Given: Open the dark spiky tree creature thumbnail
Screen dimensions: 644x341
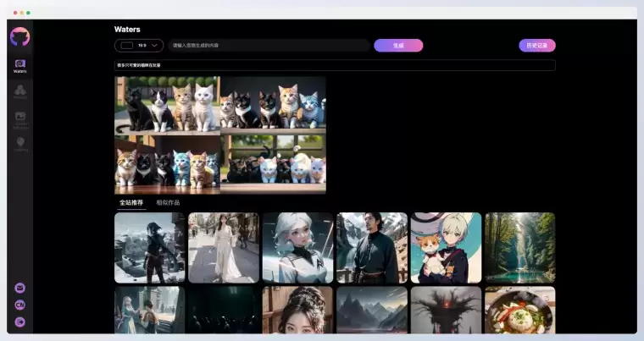Looking at the screenshot, I should pyautogui.click(x=446, y=311).
